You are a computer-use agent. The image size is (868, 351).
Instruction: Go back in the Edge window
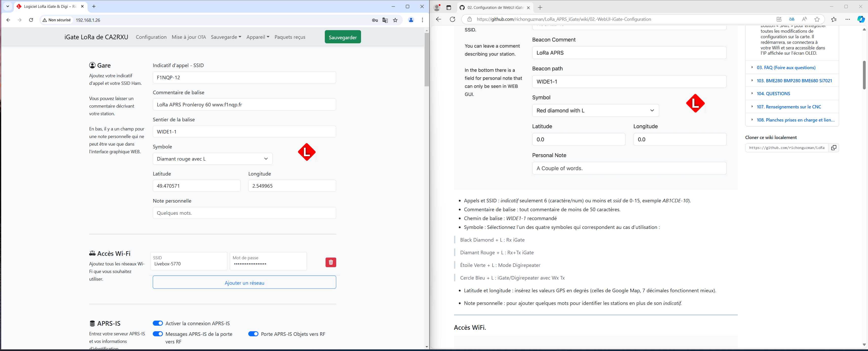[x=438, y=19]
